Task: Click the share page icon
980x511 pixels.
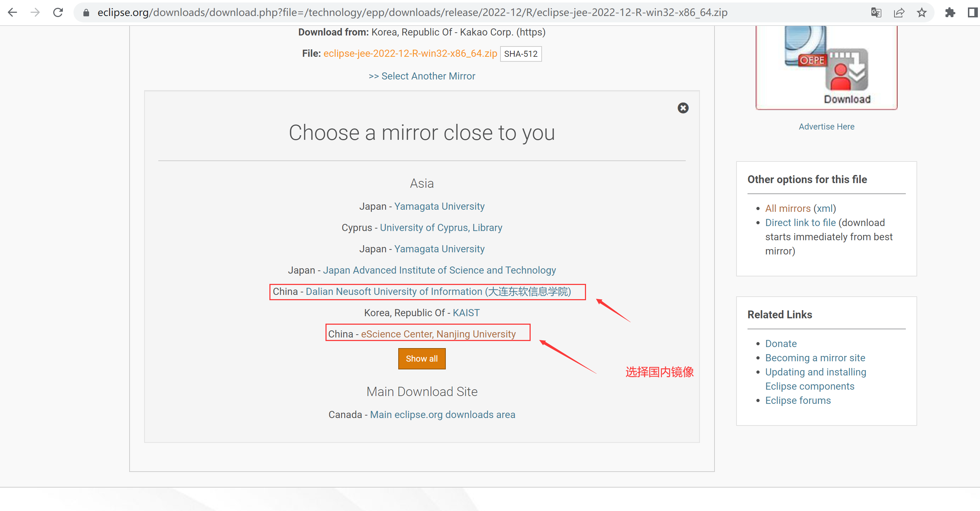Action: [899, 12]
